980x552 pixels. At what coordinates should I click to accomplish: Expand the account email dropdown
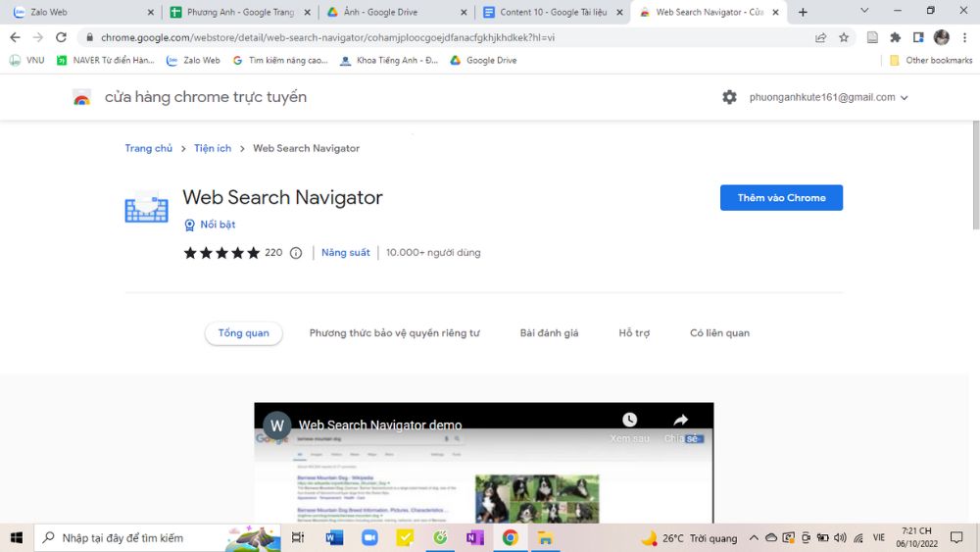click(905, 97)
